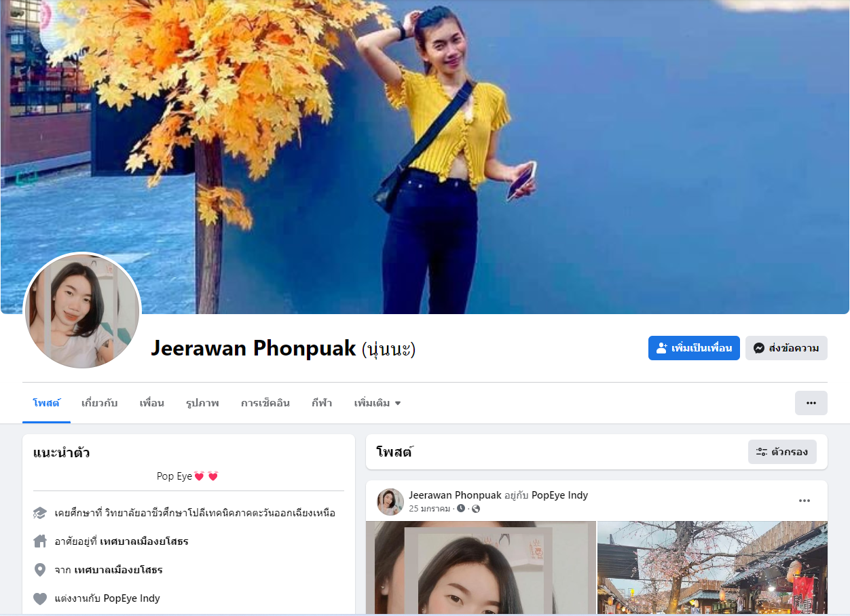Viewport: 850px width, 616px height.
Task: Open the เพื่อน friends tab
Action: [151, 403]
